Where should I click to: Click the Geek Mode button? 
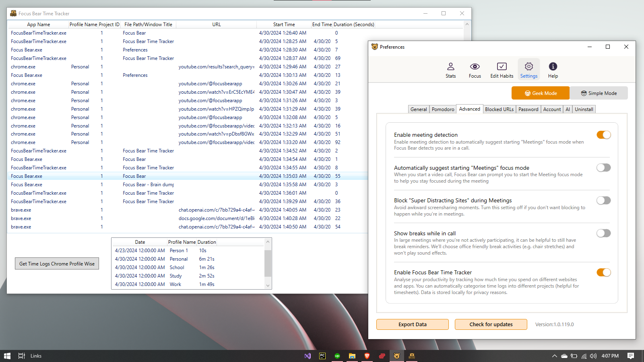(541, 93)
